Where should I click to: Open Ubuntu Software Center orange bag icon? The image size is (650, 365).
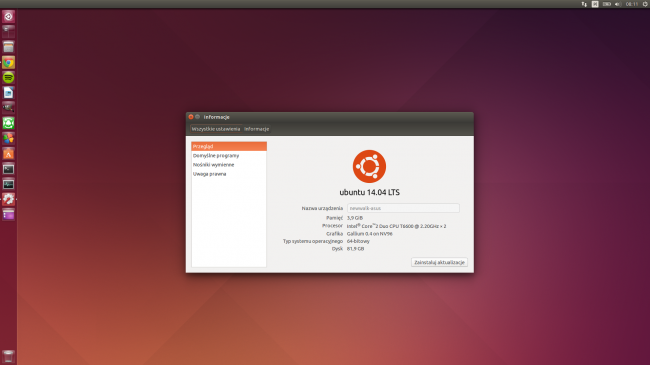click(8, 154)
